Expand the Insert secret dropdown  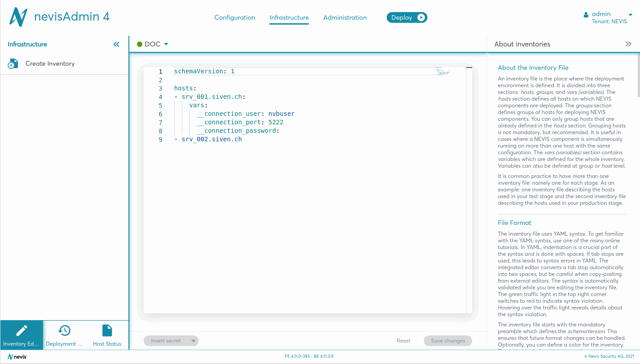tap(193, 341)
